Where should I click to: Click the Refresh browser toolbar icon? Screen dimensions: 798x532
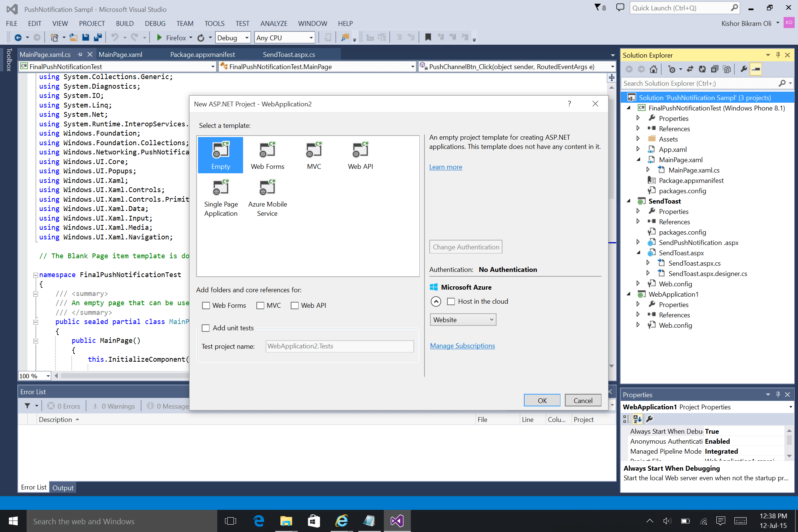click(x=201, y=38)
